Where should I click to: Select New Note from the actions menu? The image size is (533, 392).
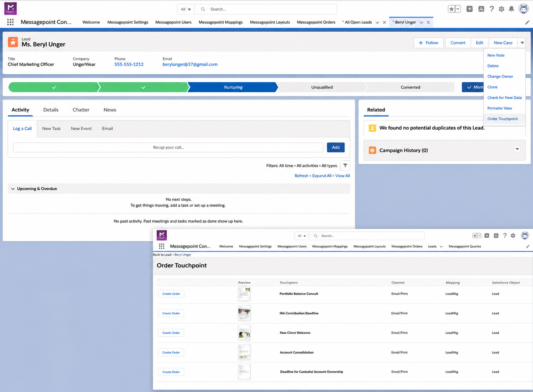click(496, 55)
